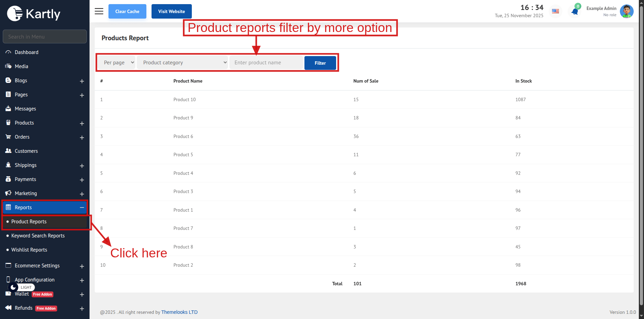Open Messages in the sidebar
This screenshot has height=319, width=644.
pos(25,109)
